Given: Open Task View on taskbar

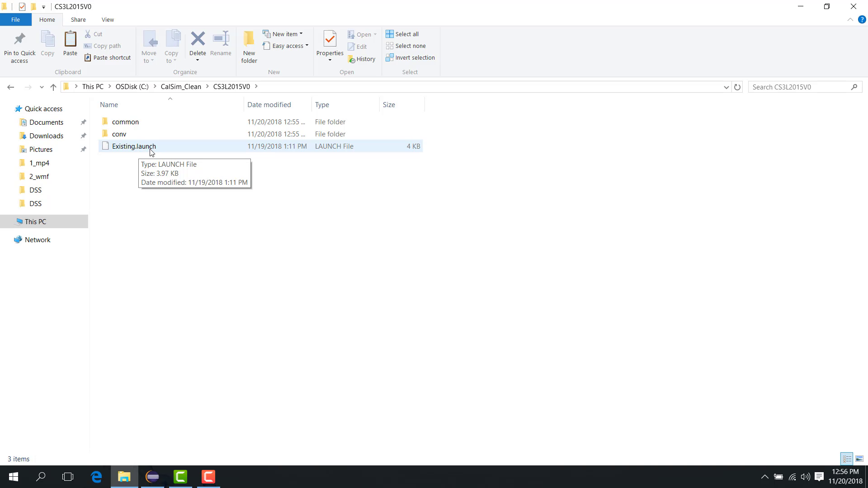Looking at the screenshot, I should (68, 477).
